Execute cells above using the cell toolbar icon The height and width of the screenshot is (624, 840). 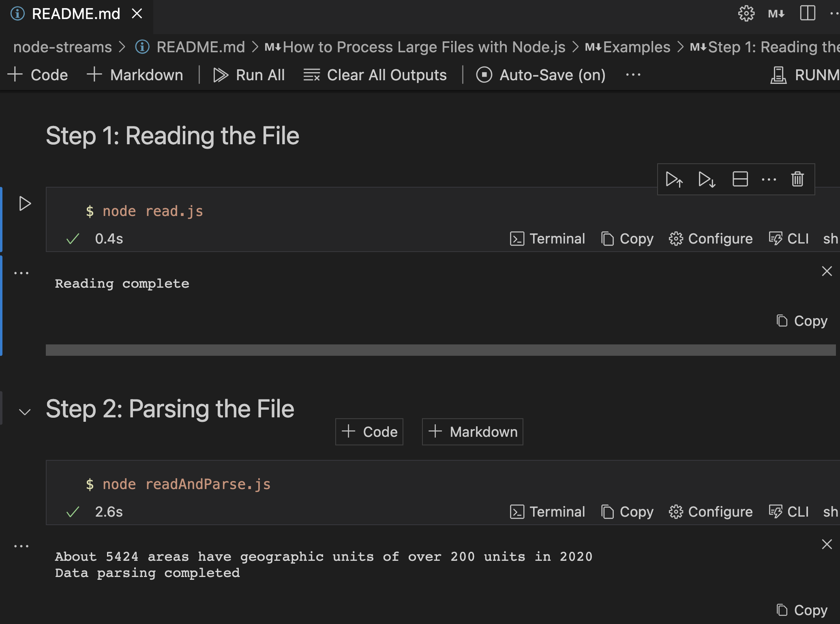click(x=674, y=180)
